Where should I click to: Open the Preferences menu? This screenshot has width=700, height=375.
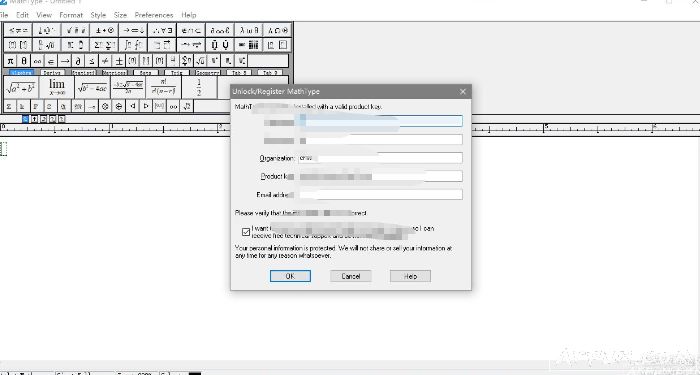(x=154, y=15)
